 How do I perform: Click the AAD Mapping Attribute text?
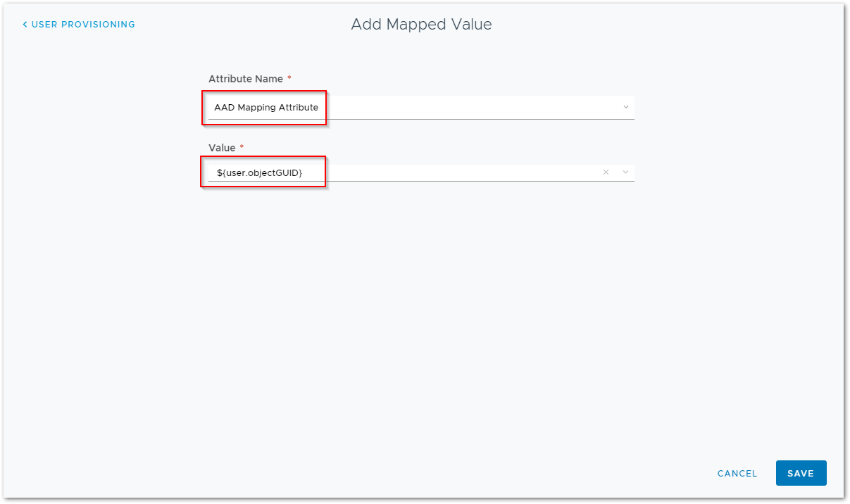[266, 108]
